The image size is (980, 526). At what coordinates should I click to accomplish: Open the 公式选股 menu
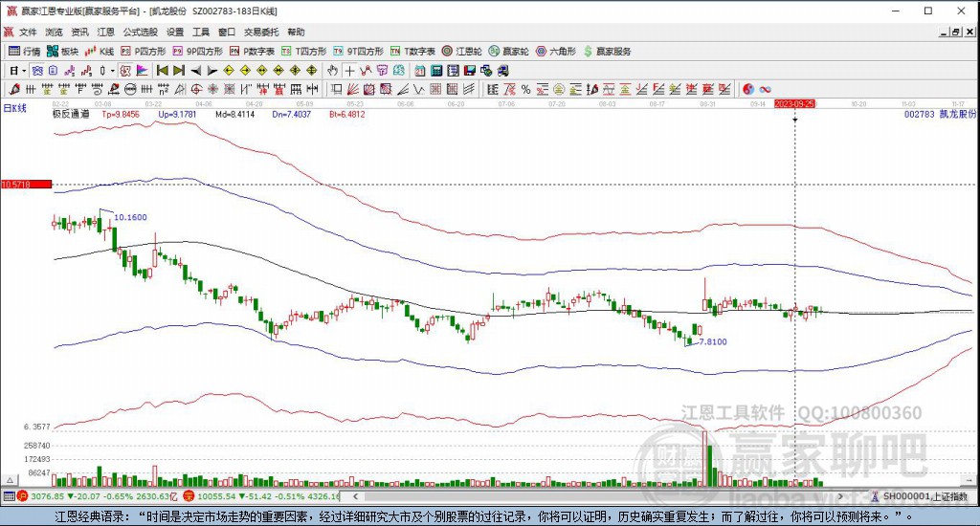pyautogui.click(x=140, y=32)
